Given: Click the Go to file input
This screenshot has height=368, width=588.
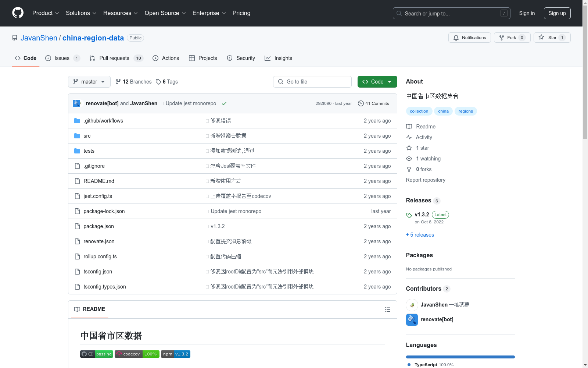Looking at the screenshot, I should point(312,82).
